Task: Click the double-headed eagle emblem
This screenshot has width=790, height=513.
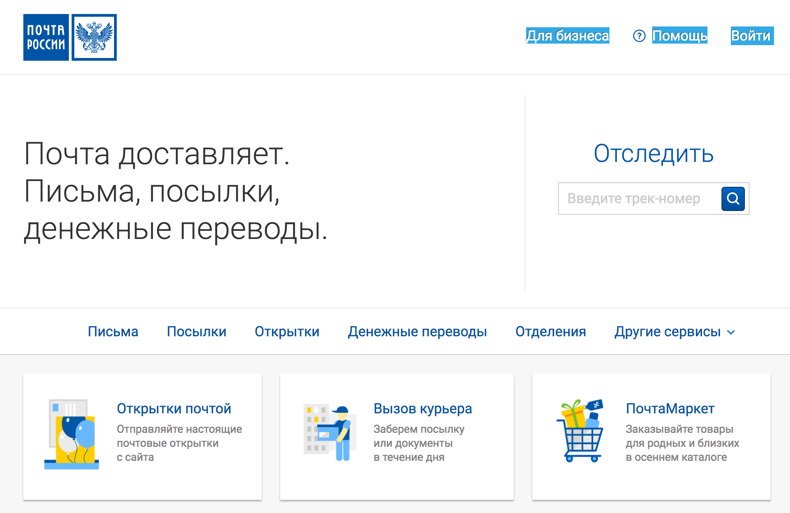Action: (x=95, y=37)
